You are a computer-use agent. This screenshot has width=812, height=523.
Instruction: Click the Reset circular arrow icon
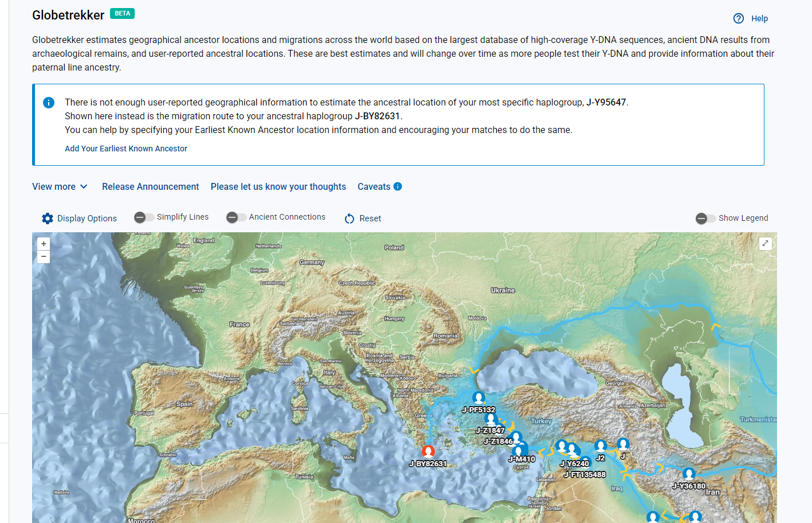(x=350, y=218)
